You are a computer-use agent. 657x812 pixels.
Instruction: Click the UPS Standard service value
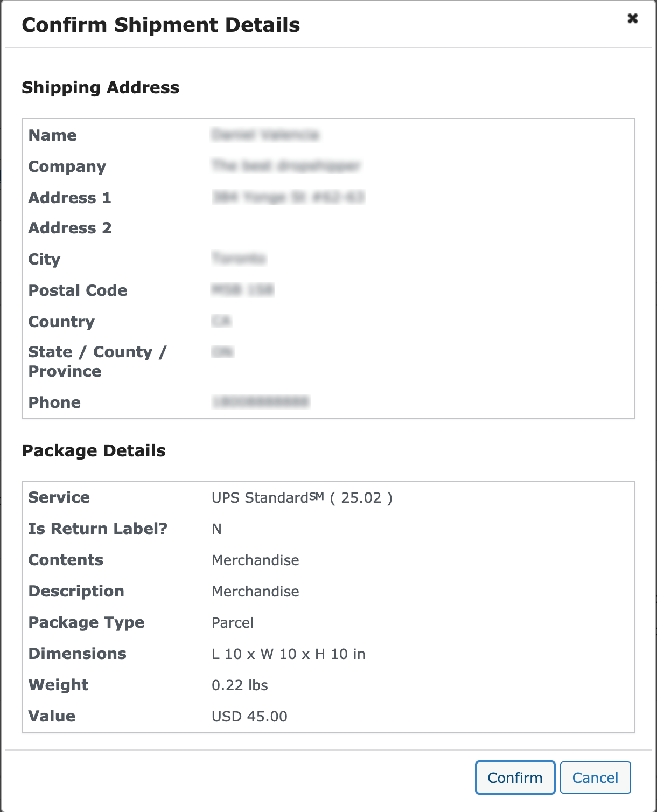tap(302, 498)
